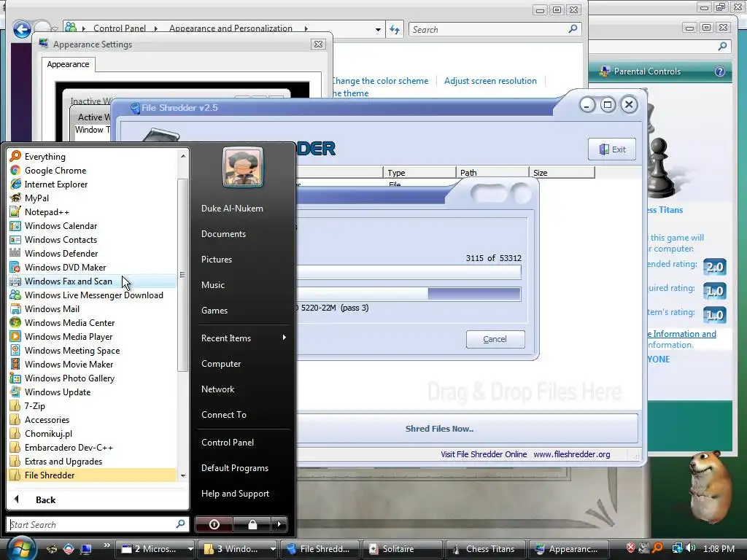Open Everything from the Start menu
Viewport: 747px width, 560px height.
93,156
